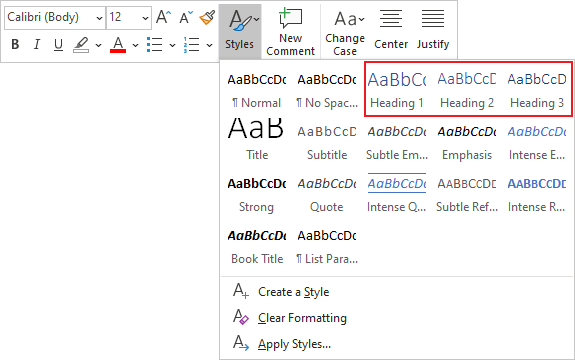Image resolution: width=575 pixels, height=360 pixels.
Task: Apply the Heading 1 style
Action: point(397,90)
